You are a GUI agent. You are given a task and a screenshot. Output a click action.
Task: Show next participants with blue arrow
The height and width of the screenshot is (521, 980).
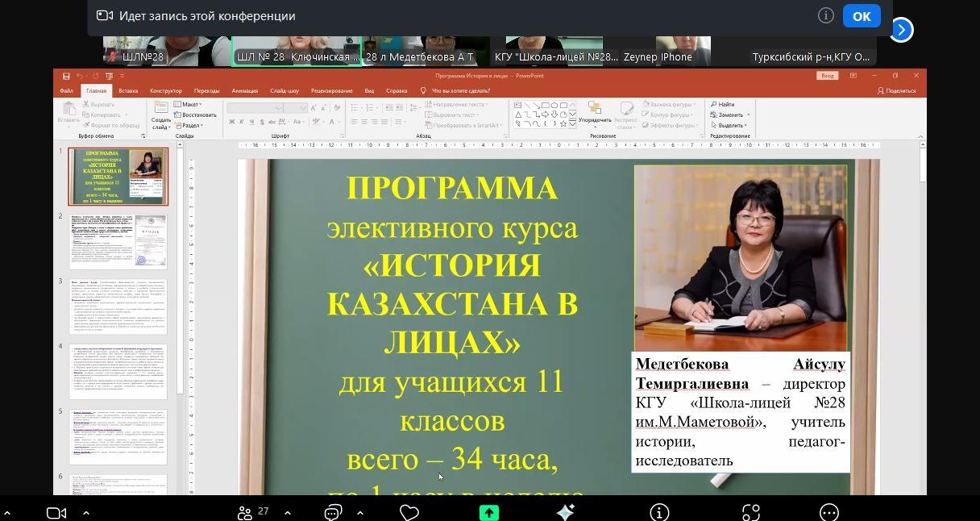901,30
